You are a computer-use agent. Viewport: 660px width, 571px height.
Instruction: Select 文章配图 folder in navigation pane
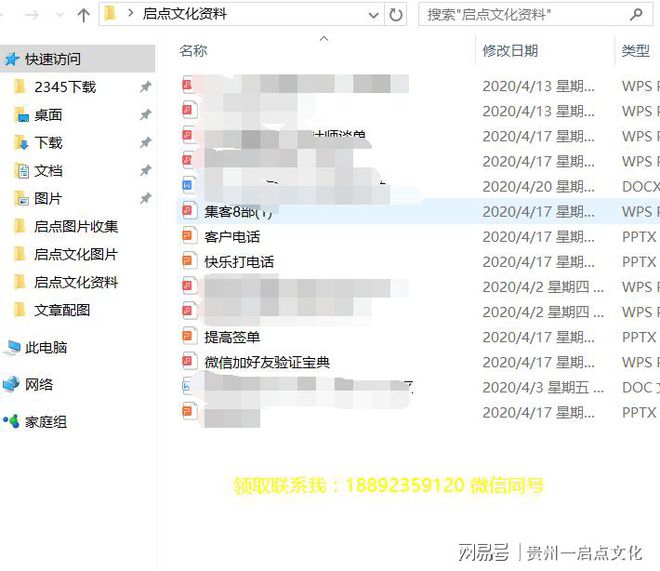tap(62, 310)
